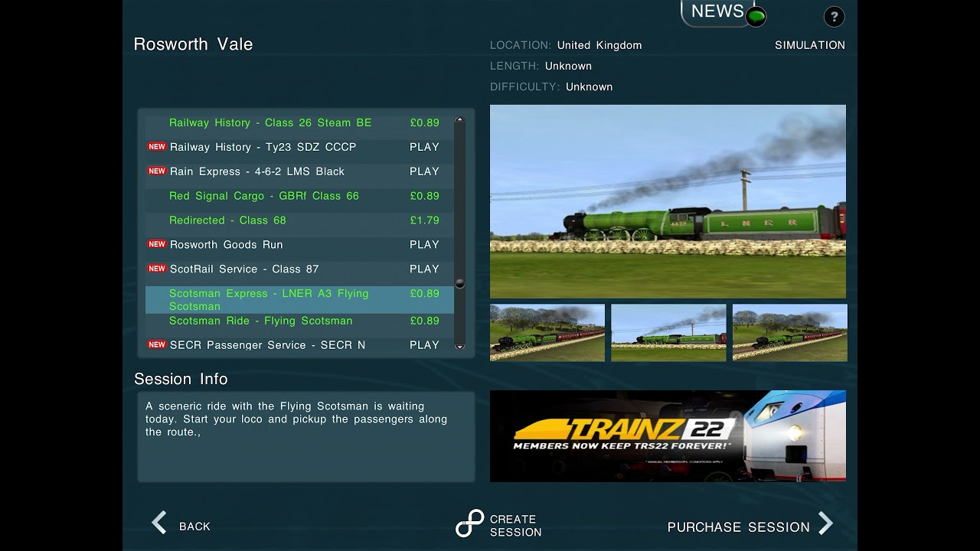Image resolution: width=980 pixels, height=551 pixels.
Task: Click £0.89 price for Scotsman Ride
Action: (424, 321)
